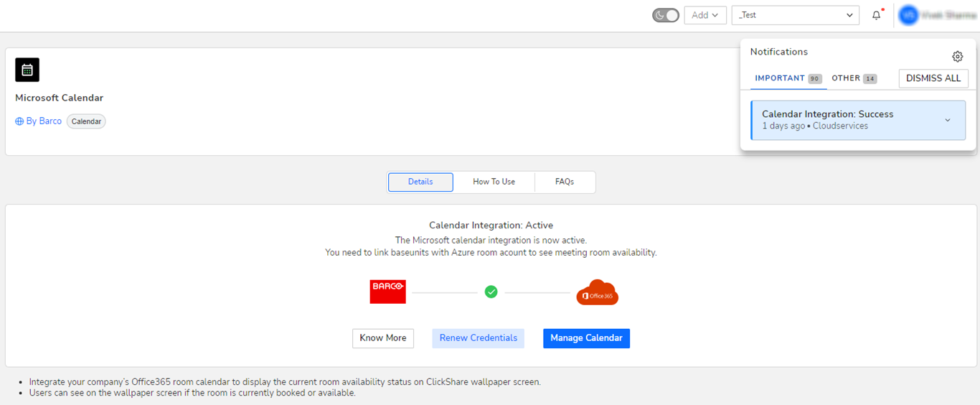Open the notifications bell icon

click(x=876, y=15)
